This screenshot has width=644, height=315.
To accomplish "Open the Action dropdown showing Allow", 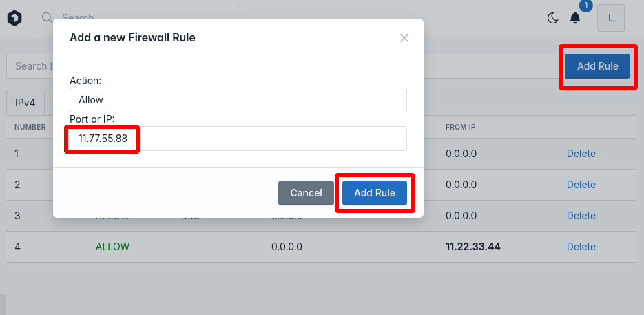I will [238, 100].
